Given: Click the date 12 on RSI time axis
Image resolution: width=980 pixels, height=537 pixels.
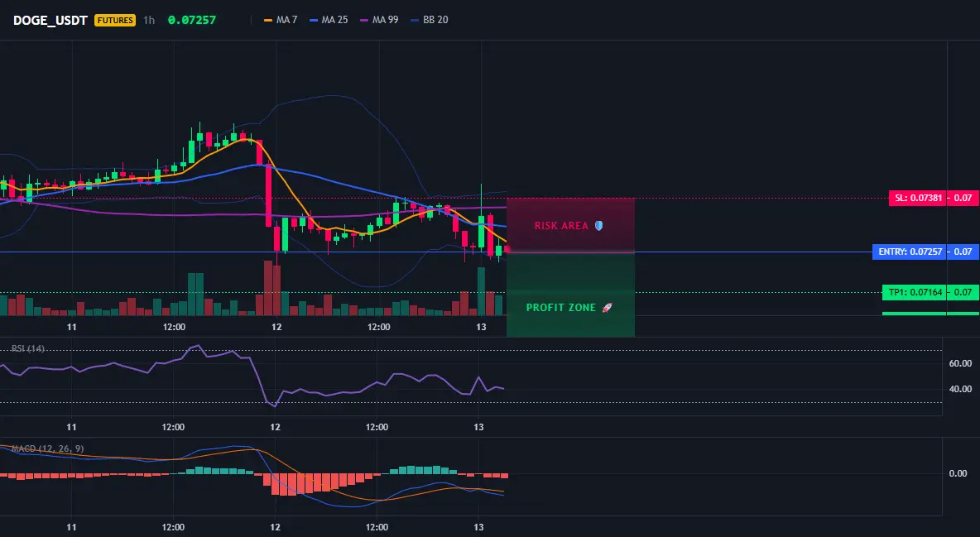Looking at the screenshot, I should click(x=275, y=427).
